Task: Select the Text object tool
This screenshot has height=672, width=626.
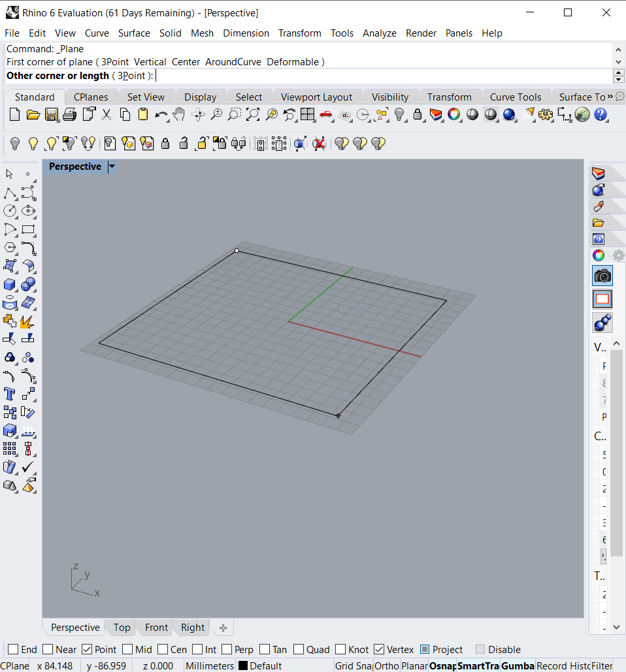Action: point(10,394)
